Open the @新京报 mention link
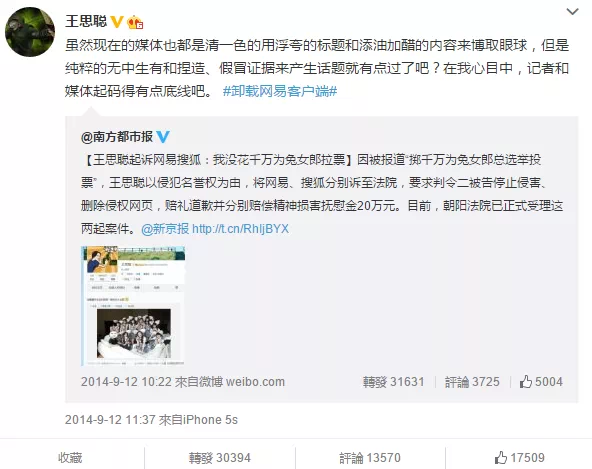Viewport: 592px width, 469px height. 165,229
